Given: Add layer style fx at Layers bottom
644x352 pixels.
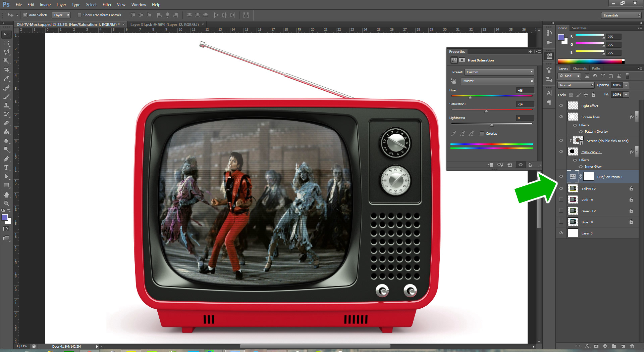Looking at the screenshot, I should (587, 346).
